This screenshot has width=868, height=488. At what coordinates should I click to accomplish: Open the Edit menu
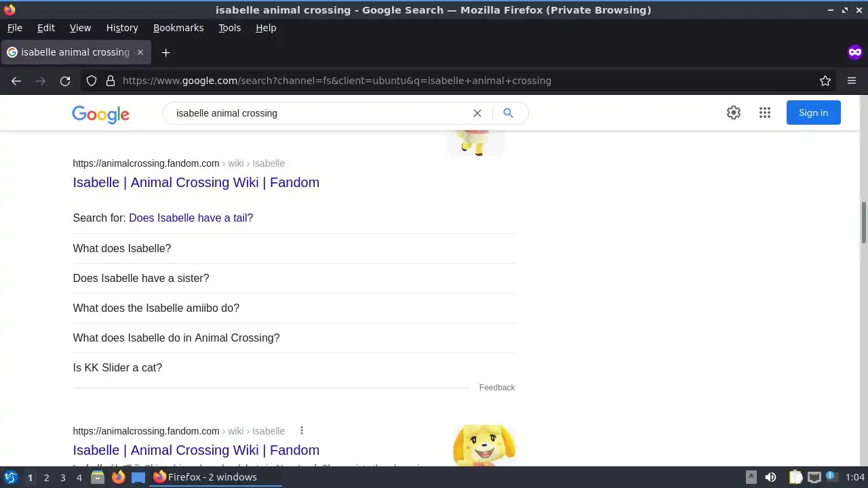(46, 28)
